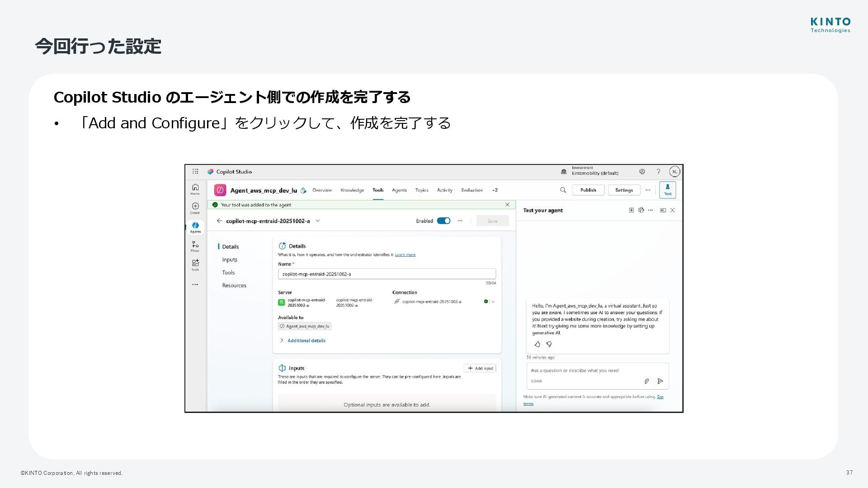This screenshot has height=488, width=868.
Task: Open dropdown next to copilot-mcp-entraid-20251002-a title
Action: 317,221
